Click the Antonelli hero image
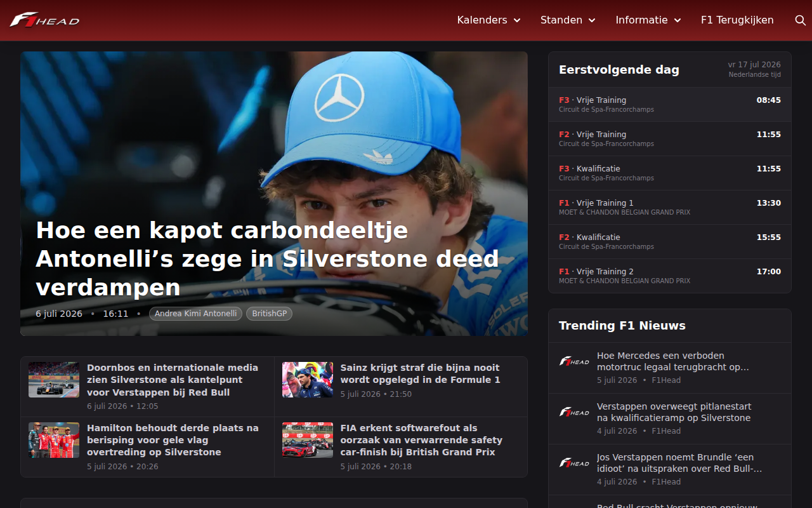Image resolution: width=812 pixels, height=508 pixels. click(274, 194)
